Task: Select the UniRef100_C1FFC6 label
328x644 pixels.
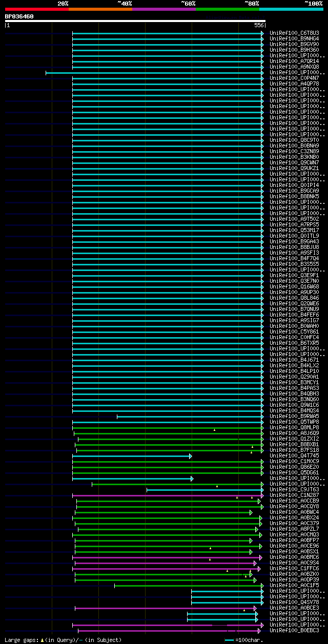Action: pos(294,568)
